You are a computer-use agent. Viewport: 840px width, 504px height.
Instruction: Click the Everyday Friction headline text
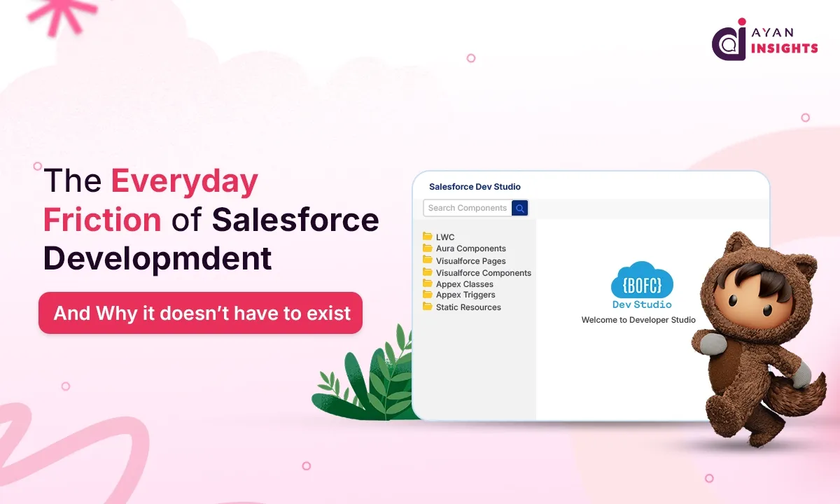point(150,200)
